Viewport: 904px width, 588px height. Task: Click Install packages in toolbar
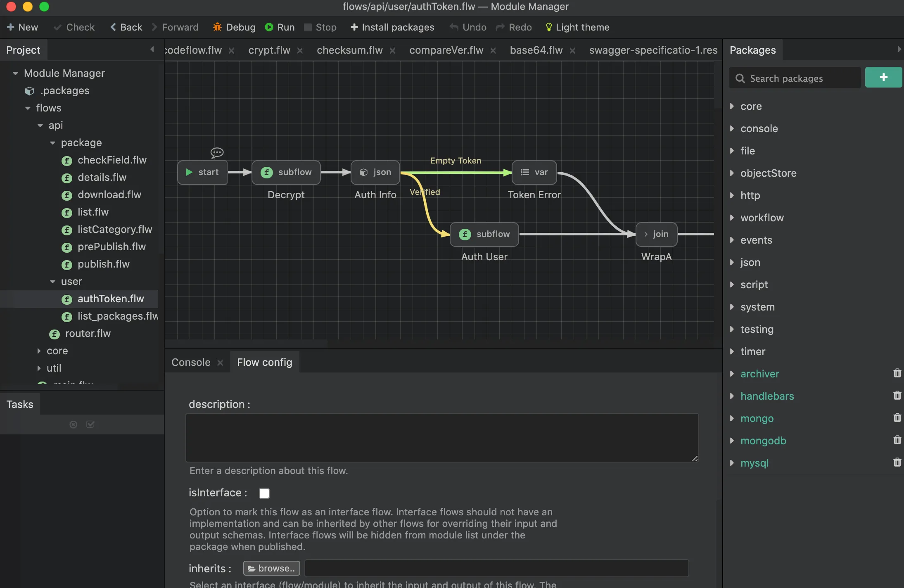[x=392, y=27]
